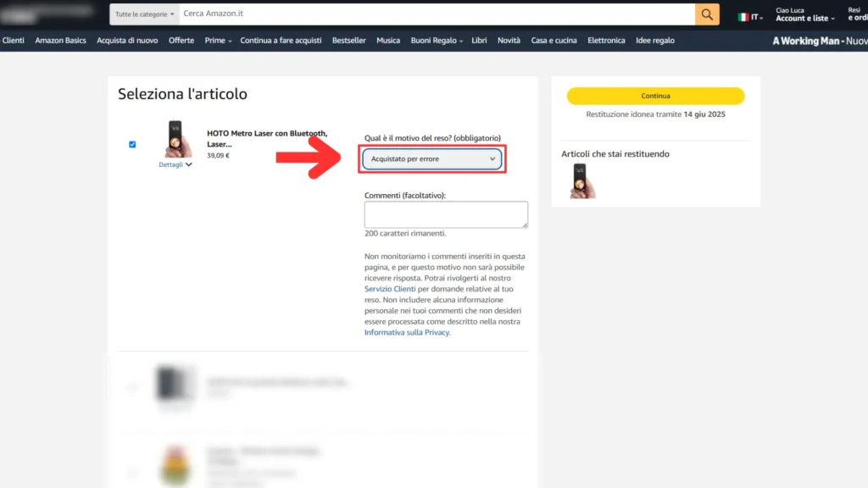
Task: Click the HOTO Metro Laser con Bluetooth title
Action: point(267,138)
